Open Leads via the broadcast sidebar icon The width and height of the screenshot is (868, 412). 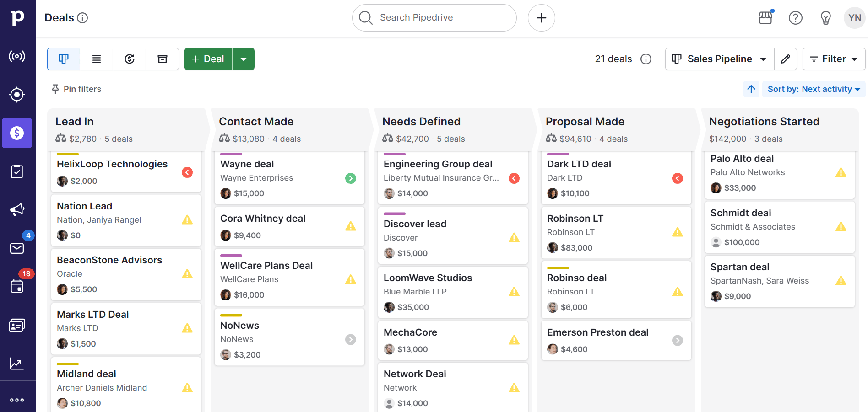17,56
